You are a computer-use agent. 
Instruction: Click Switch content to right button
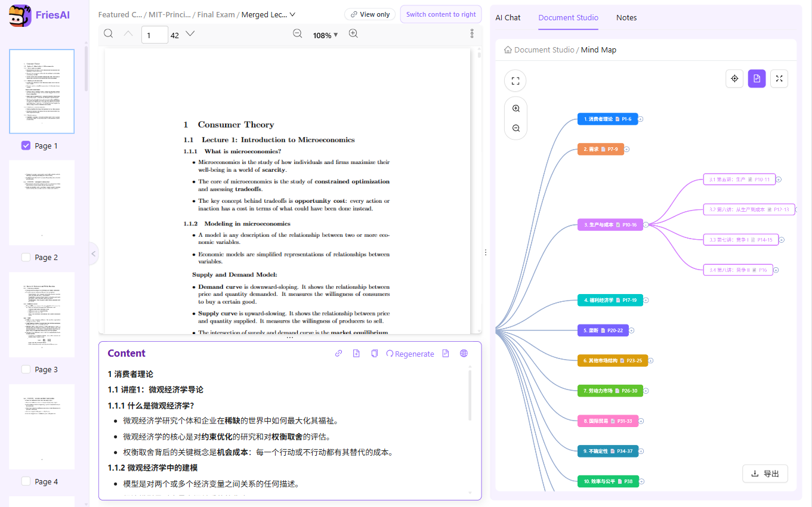(x=441, y=14)
